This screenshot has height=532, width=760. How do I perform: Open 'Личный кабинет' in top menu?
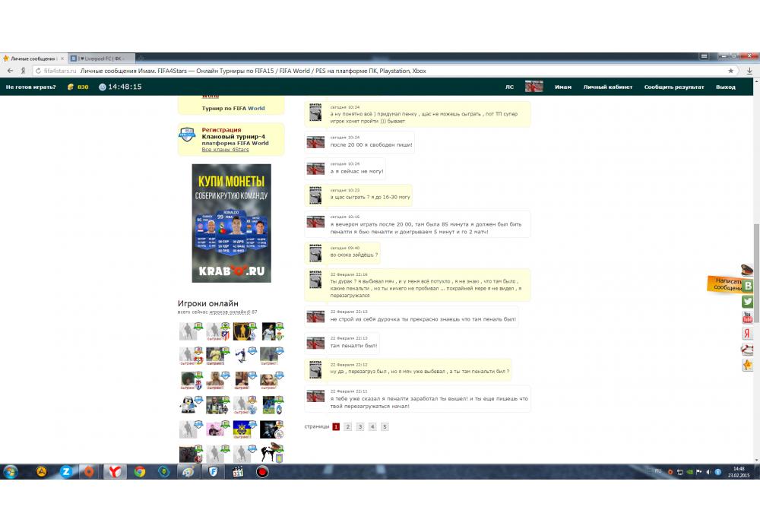[607, 87]
